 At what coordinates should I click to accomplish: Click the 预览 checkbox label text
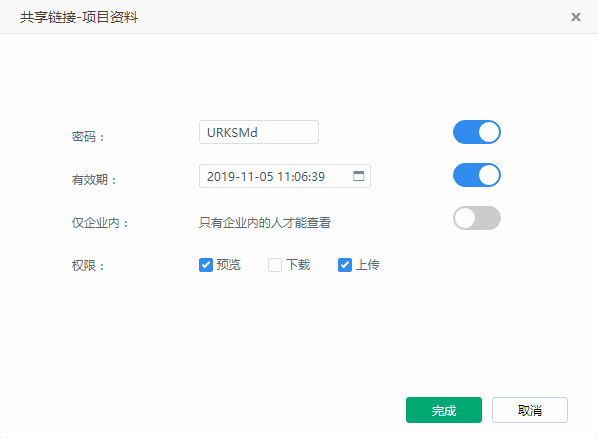228,265
